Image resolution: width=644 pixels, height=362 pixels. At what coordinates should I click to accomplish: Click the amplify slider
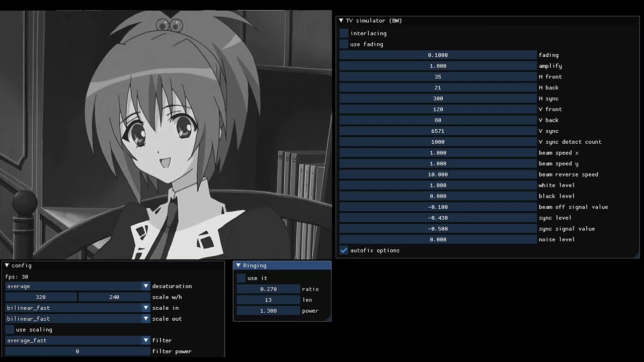(x=438, y=66)
